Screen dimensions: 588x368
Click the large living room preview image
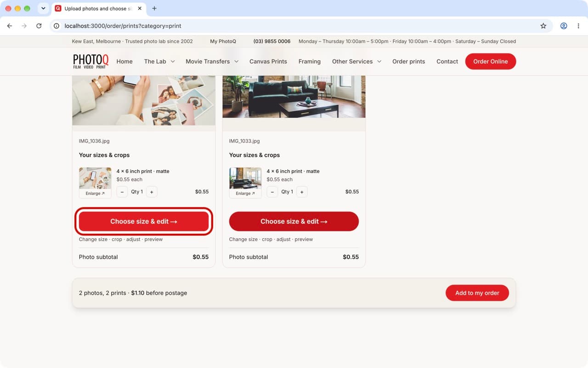[294, 97]
